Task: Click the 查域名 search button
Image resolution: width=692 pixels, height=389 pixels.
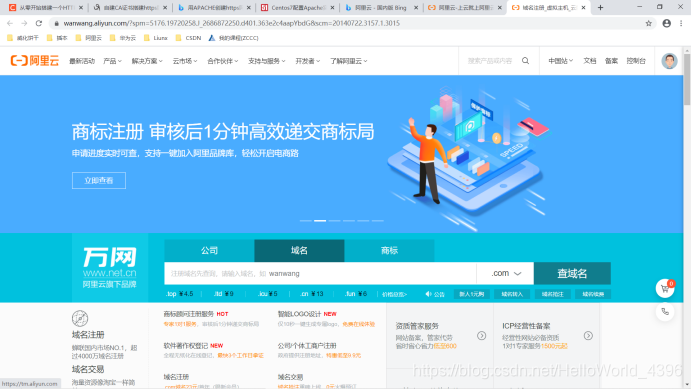Action: [x=572, y=273]
